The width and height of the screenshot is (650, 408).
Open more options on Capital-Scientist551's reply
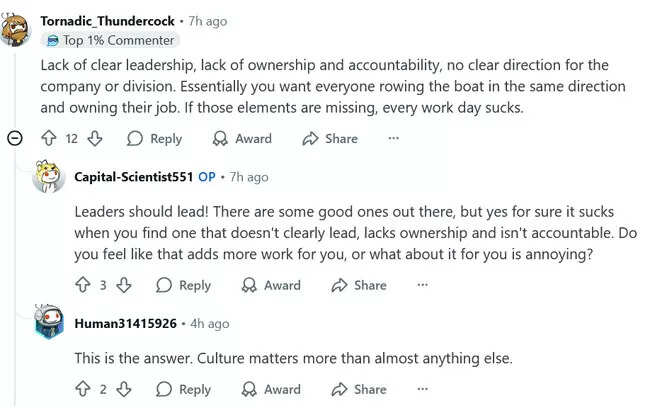coord(422,285)
